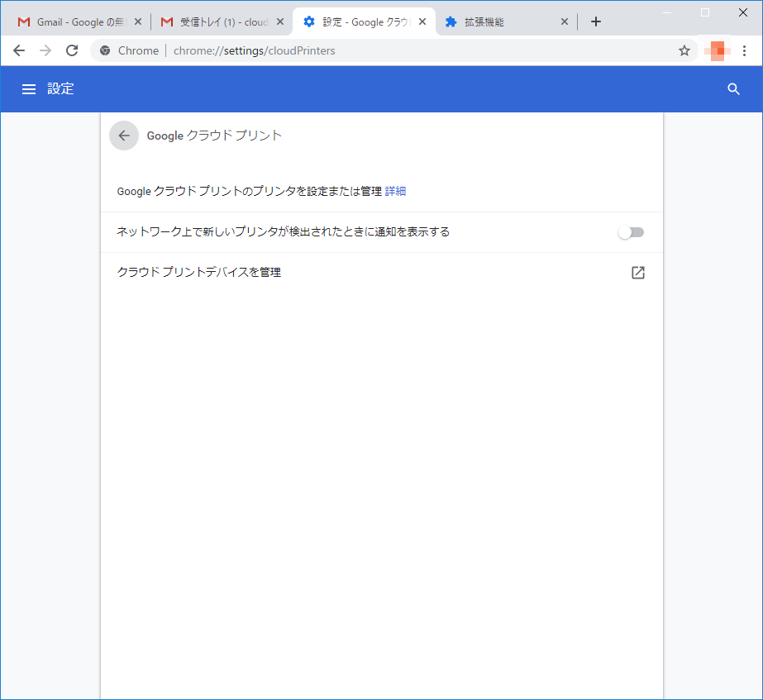Screen dimensions: 763x700
Task: Go back from Google クラウド プリント page
Action: click(x=124, y=136)
